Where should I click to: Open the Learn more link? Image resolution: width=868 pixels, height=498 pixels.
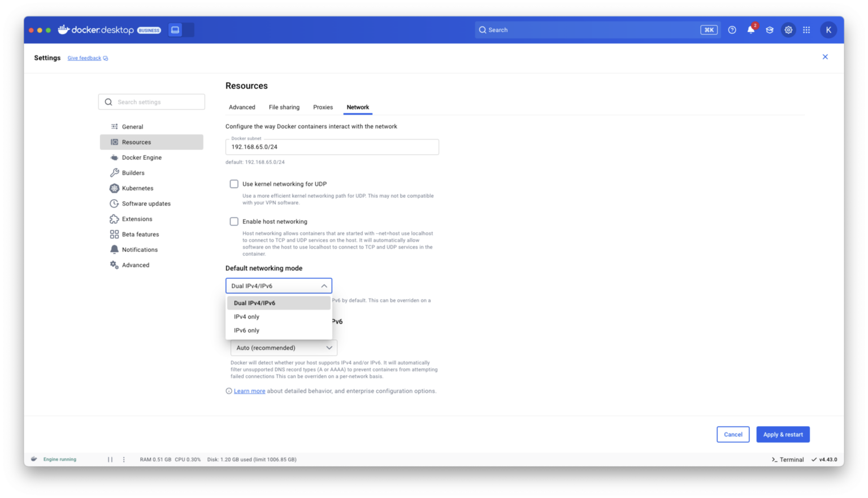pyautogui.click(x=249, y=391)
